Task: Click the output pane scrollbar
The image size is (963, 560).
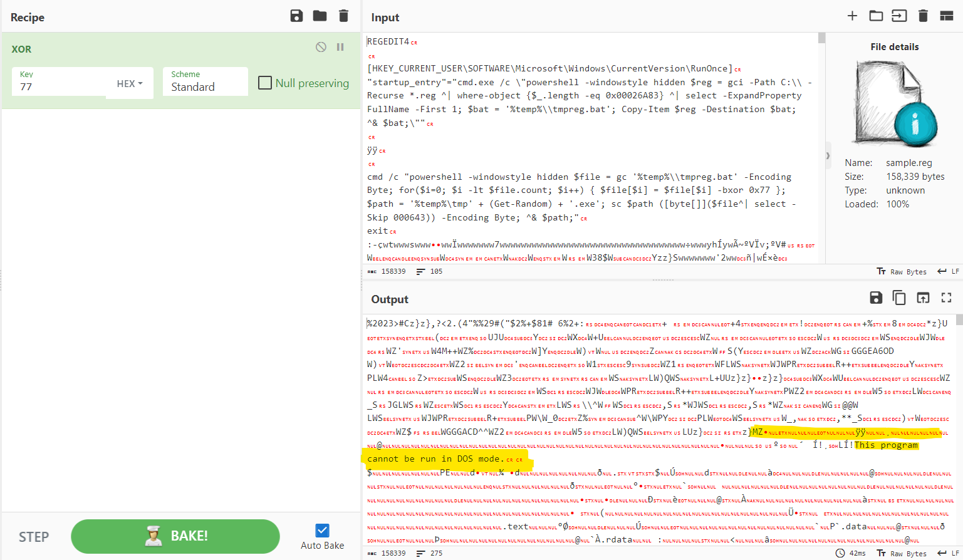Action: coord(959,319)
